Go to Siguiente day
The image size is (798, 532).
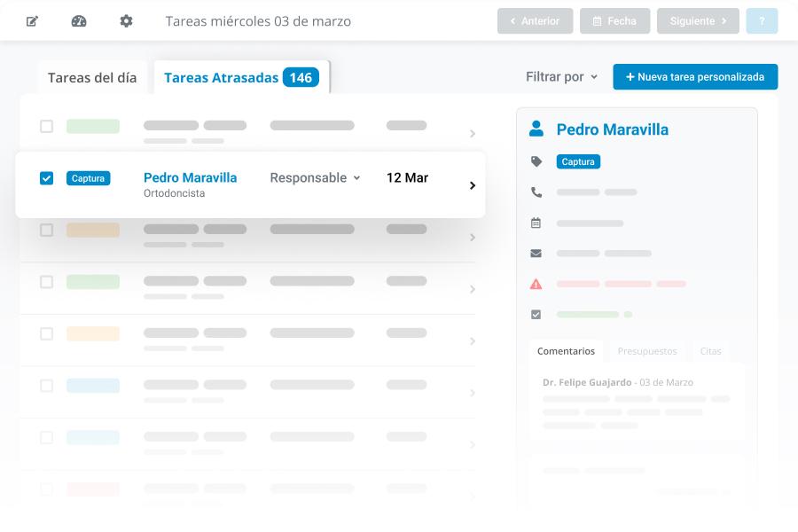(698, 21)
